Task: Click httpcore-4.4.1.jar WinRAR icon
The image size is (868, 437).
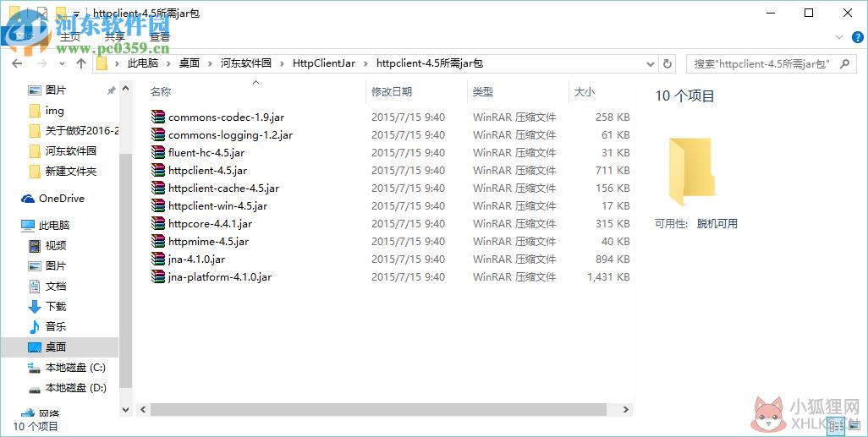Action: (158, 223)
